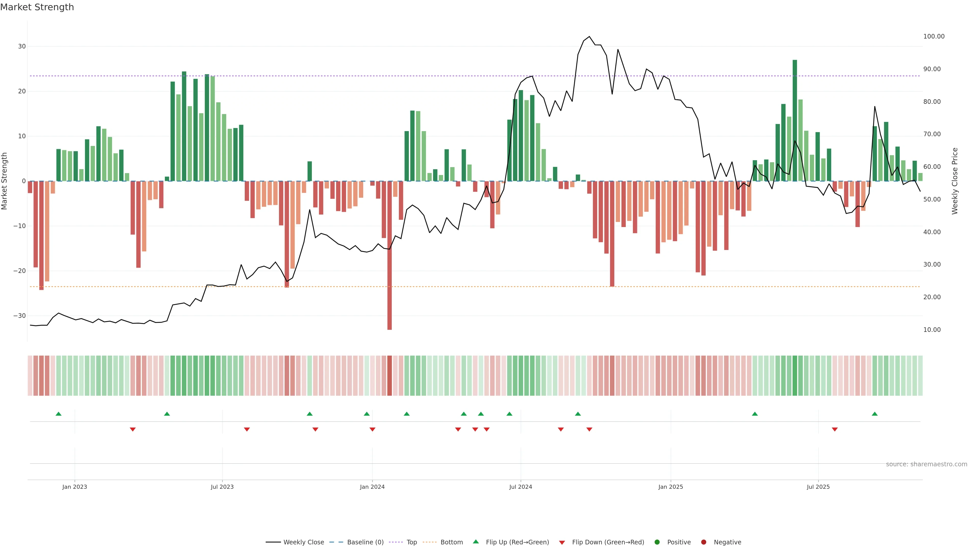Click the rightmost green flip-up triangle marker
The width and height of the screenshot is (980, 551).
pos(875,414)
